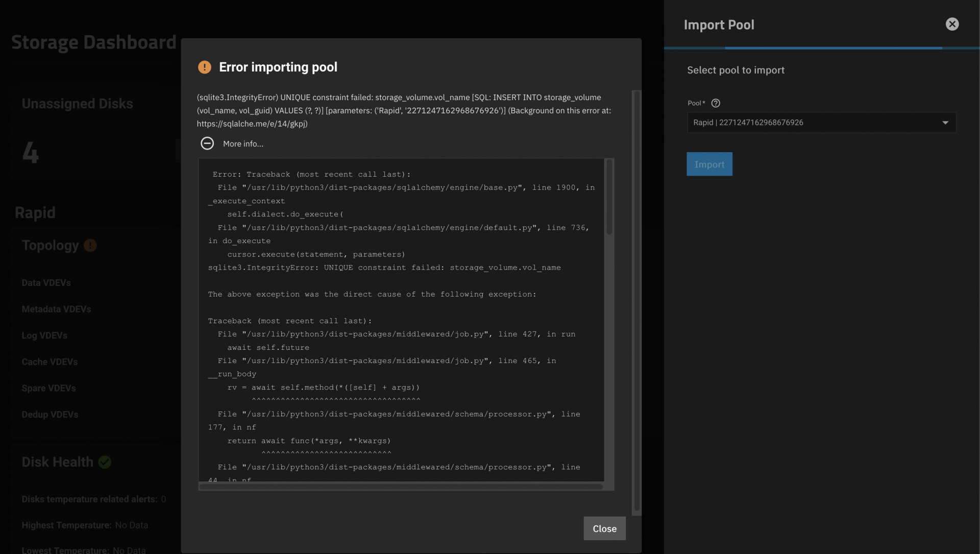Toggle the More info... label
This screenshot has height=554, width=980.
[x=243, y=144]
